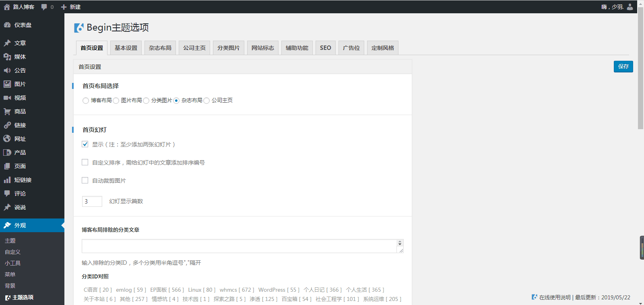The width and height of the screenshot is (644, 305).
Task: Open the 自定义 submenu link
Action: (x=12, y=252)
